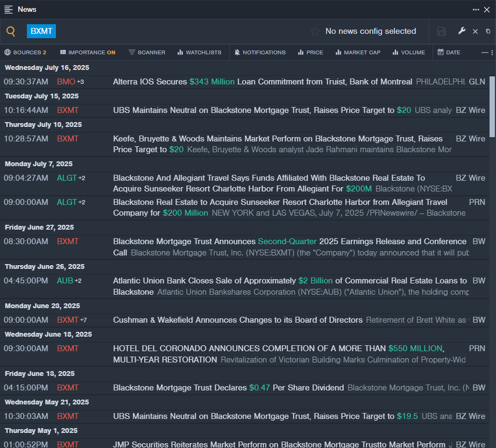Star the news config as favorite
The image size is (496, 448).
click(x=315, y=31)
